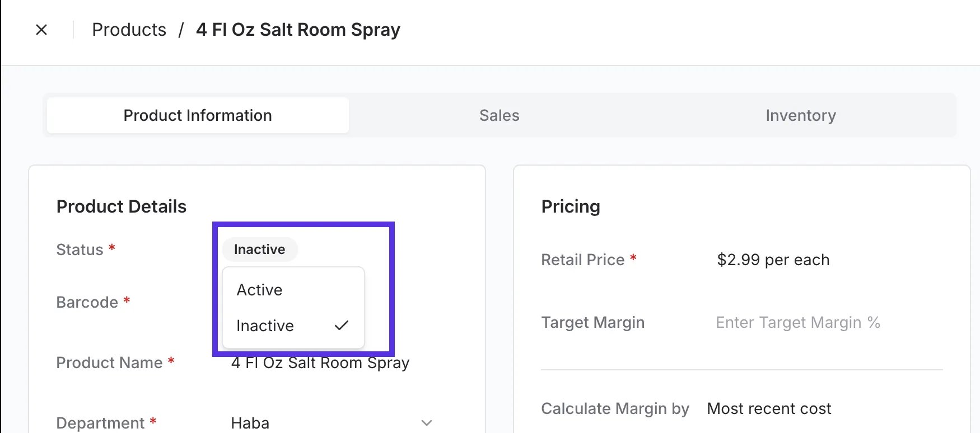Screen dimensions: 980x433
Task: Click the Product Details section heading
Action: click(x=122, y=206)
